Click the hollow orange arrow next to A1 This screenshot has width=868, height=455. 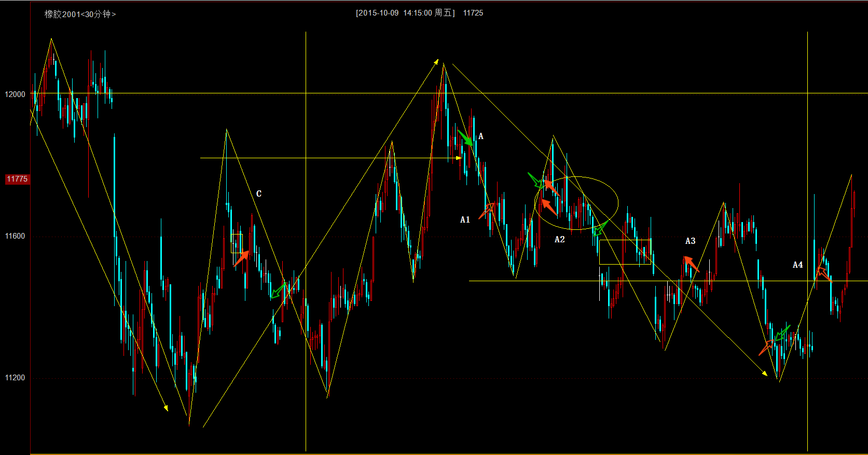487,211
